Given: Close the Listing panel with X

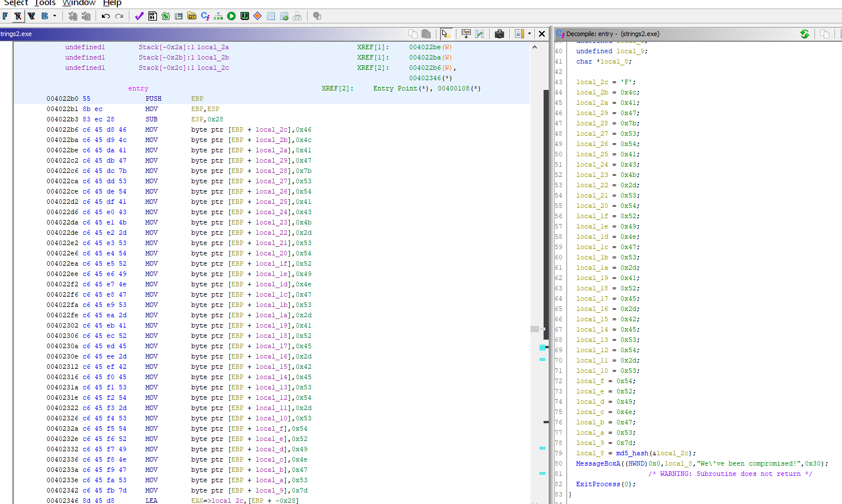Looking at the screenshot, I should (x=542, y=34).
